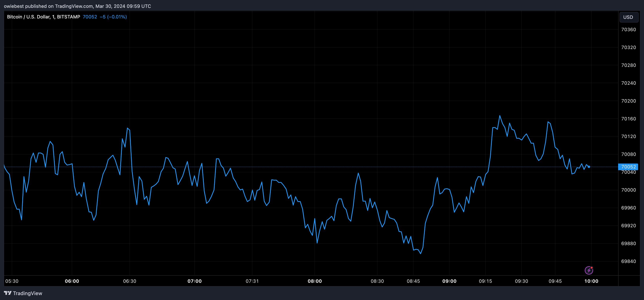Click the 70120 price axis label

[629, 136]
